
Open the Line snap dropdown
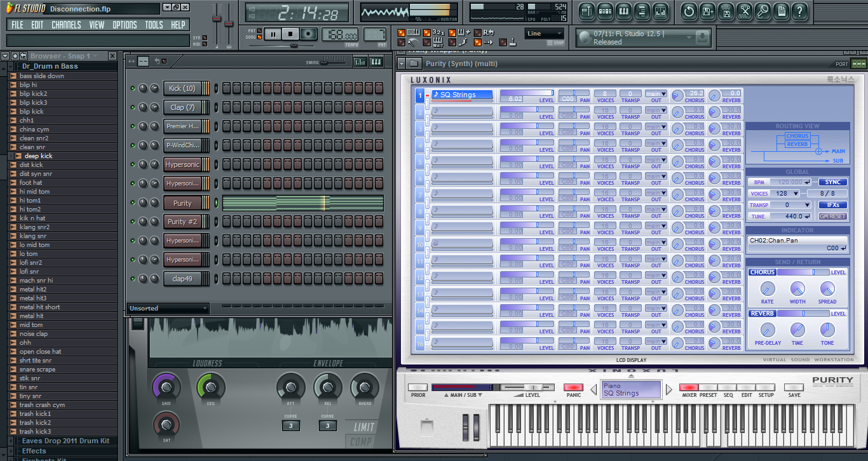[545, 34]
